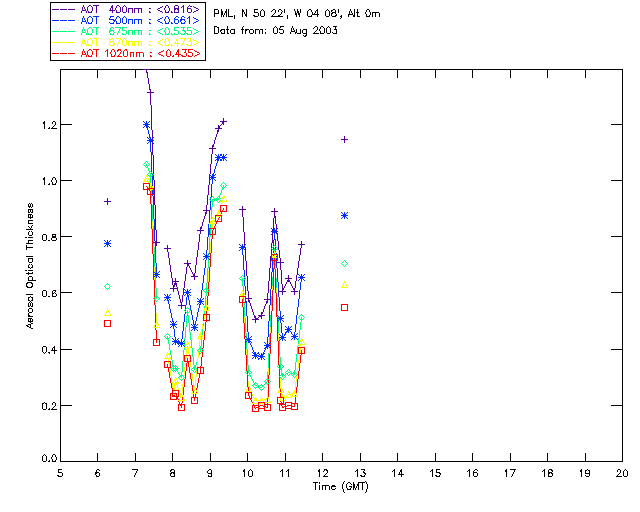640x512 pixels.
Task: Click the Time (GMT) axis label
Action: [x=341, y=485]
